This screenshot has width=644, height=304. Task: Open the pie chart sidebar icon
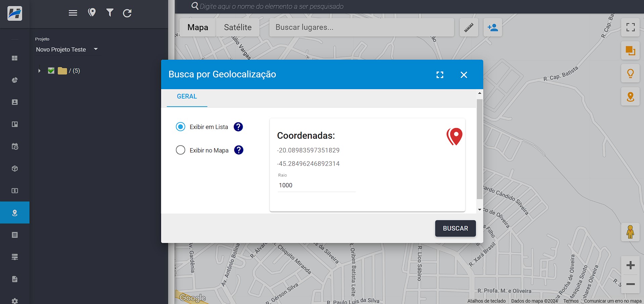tap(15, 80)
